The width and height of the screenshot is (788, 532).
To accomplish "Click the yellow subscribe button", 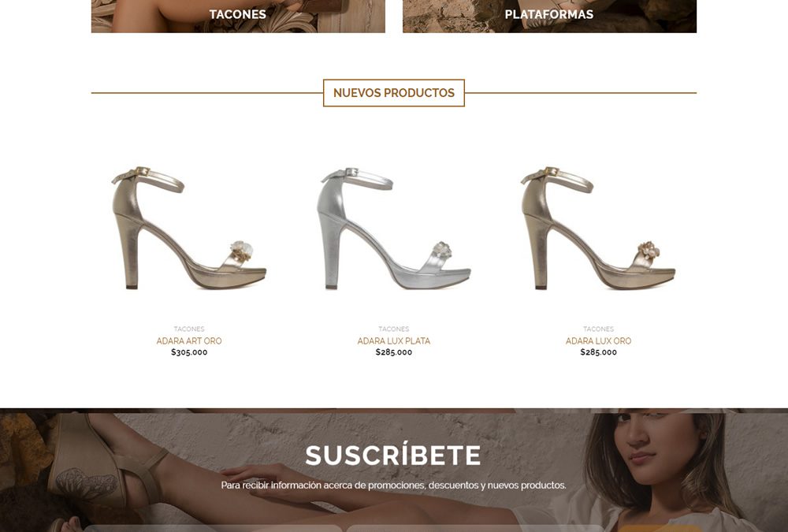I will coord(660,529).
